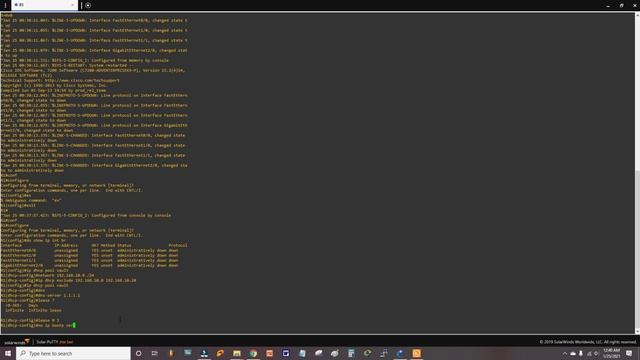Image resolution: width=640 pixels, height=360 pixels.
Task: Click the Type here to search box
Action: [x=73, y=353]
